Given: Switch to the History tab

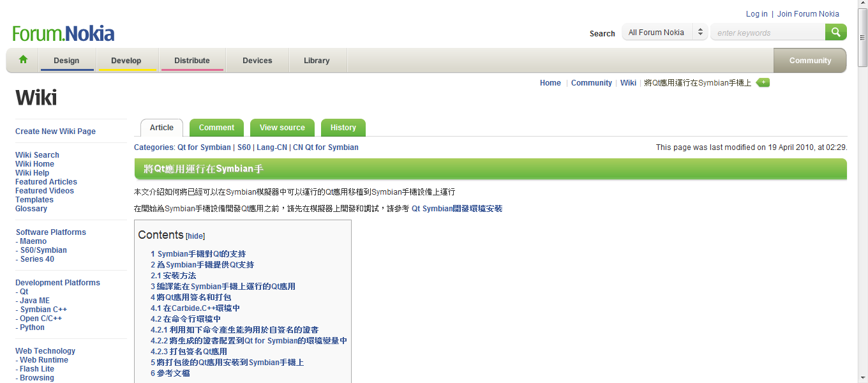Looking at the screenshot, I should tap(343, 128).
